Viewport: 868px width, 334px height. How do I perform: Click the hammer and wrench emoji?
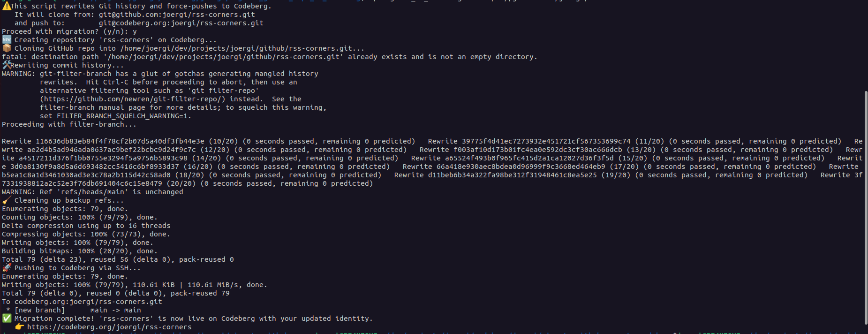[6, 65]
